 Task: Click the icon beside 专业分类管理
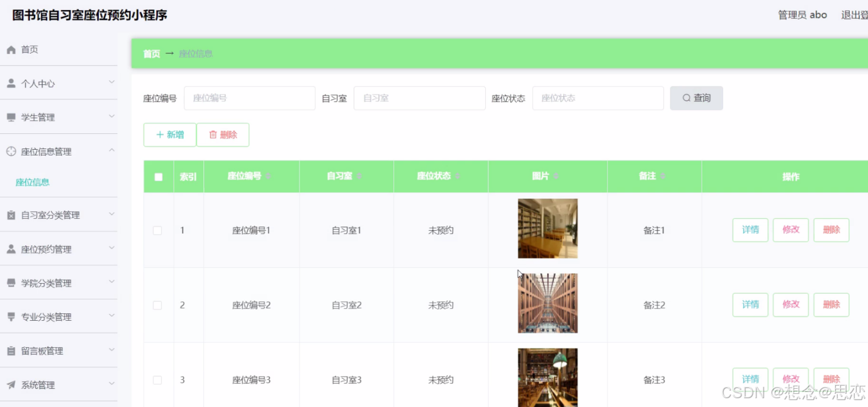(11, 317)
